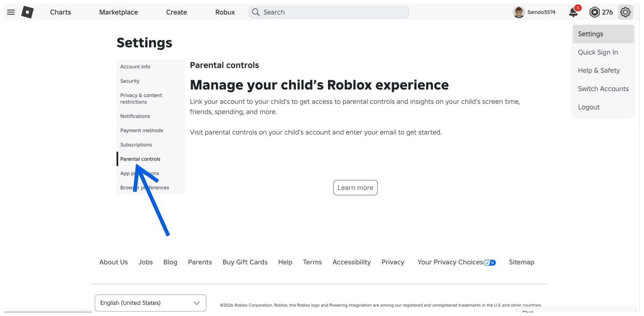Select Payment methods in the settings sidebar
Image resolution: width=644 pixels, height=316 pixels.
pos(142,130)
